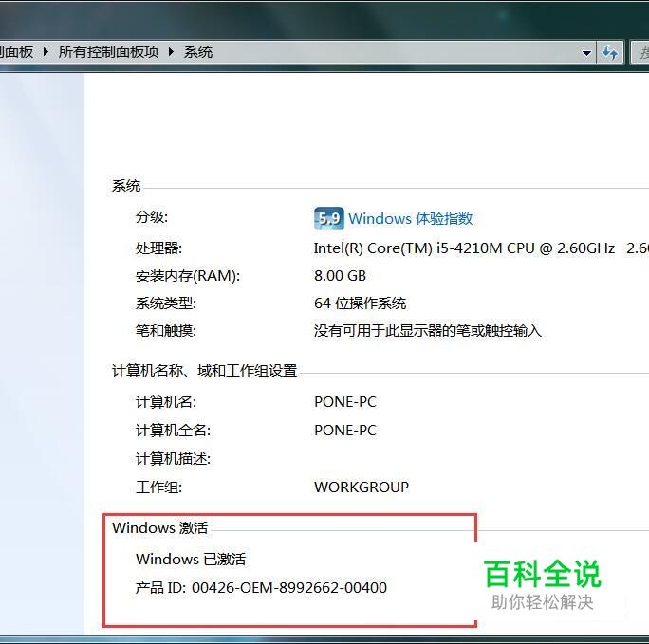The width and height of the screenshot is (649, 644).
Task: Click the Windows 激活 section heading
Action: tap(159, 527)
